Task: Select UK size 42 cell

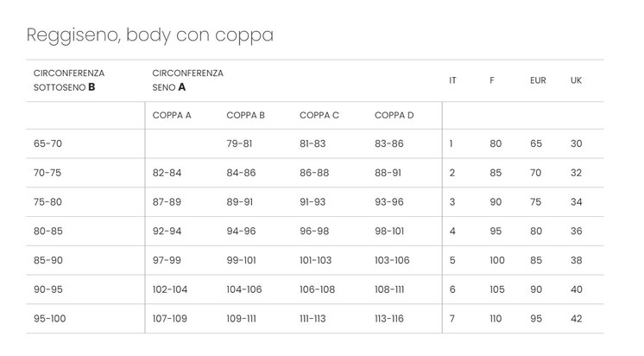Action: pyautogui.click(x=576, y=319)
